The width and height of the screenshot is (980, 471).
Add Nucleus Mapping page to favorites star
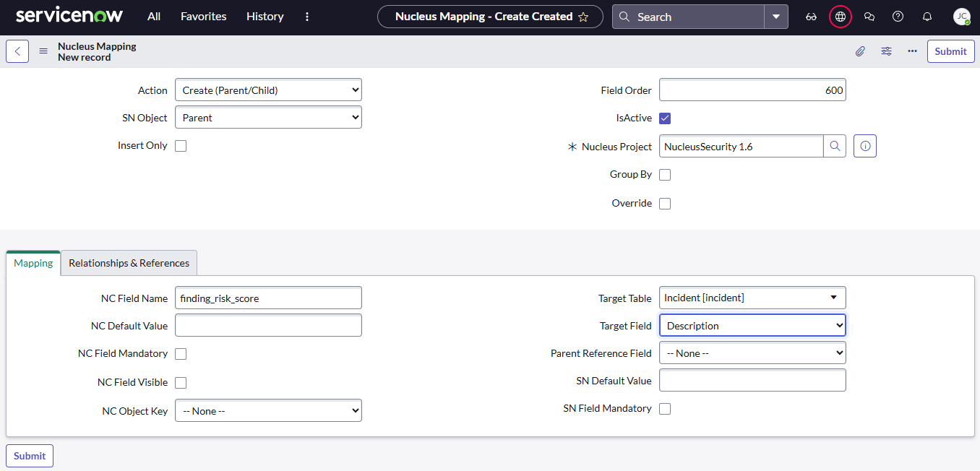tap(583, 17)
